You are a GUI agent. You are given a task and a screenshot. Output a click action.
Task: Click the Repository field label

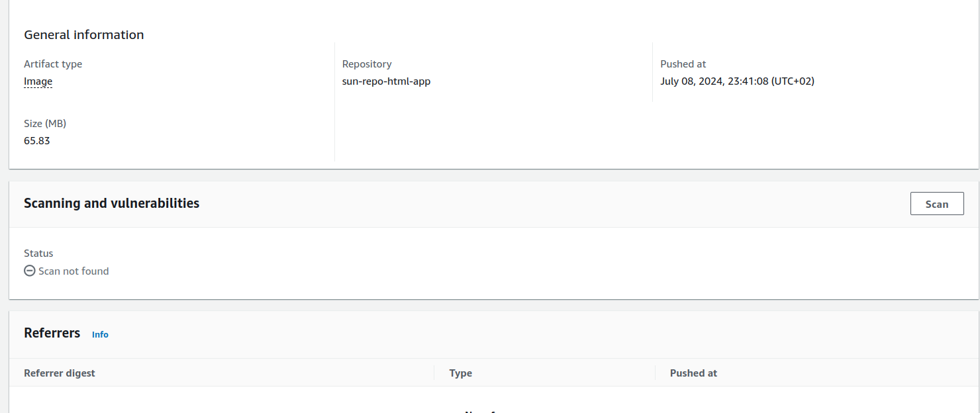pos(367,64)
